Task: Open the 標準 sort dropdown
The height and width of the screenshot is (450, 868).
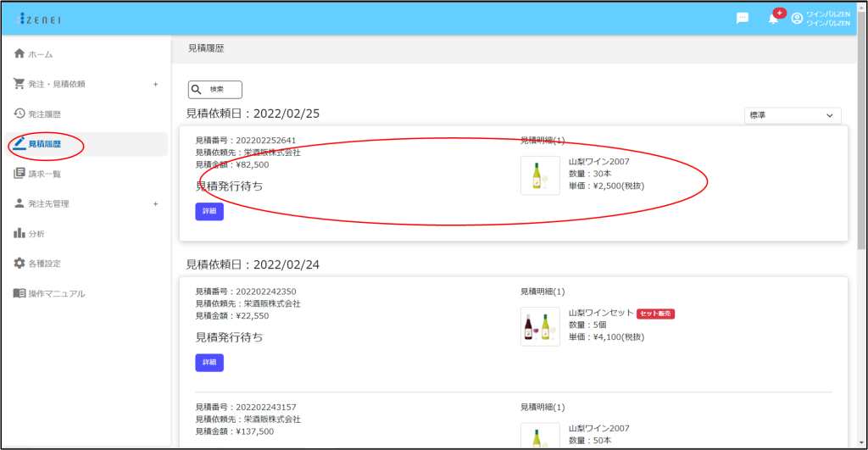Action: coord(793,115)
